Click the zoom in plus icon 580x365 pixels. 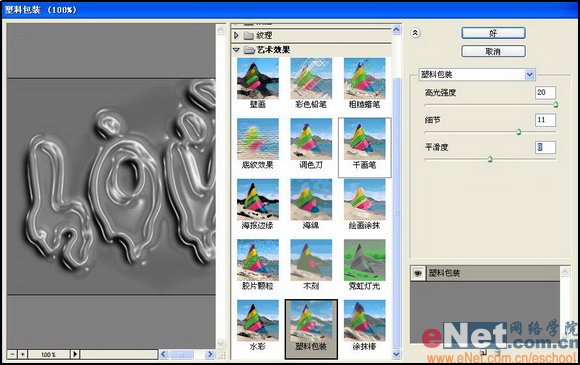[x=22, y=354]
